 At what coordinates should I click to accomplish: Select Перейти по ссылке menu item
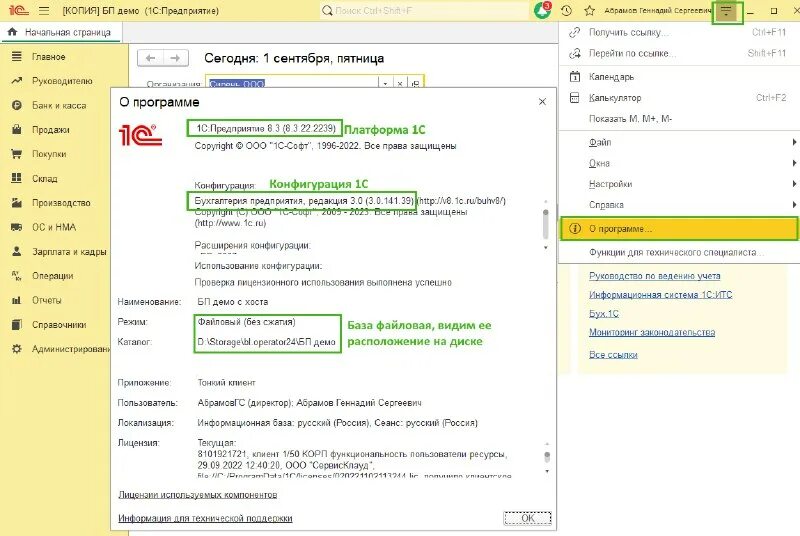click(679, 53)
